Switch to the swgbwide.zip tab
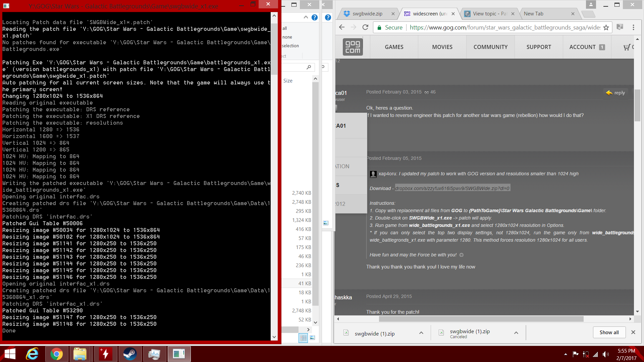 tap(367, 14)
